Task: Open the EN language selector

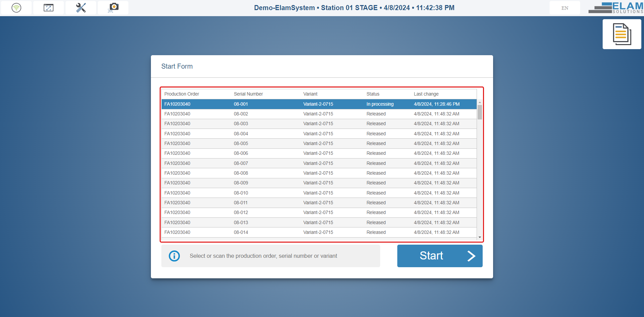Action: pyautogui.click(x=564, y=8)
